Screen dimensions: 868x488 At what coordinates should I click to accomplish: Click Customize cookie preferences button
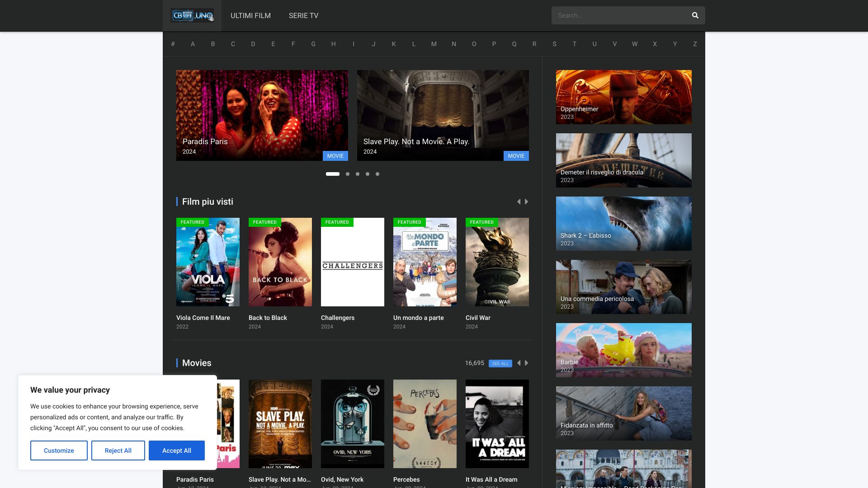59,450
